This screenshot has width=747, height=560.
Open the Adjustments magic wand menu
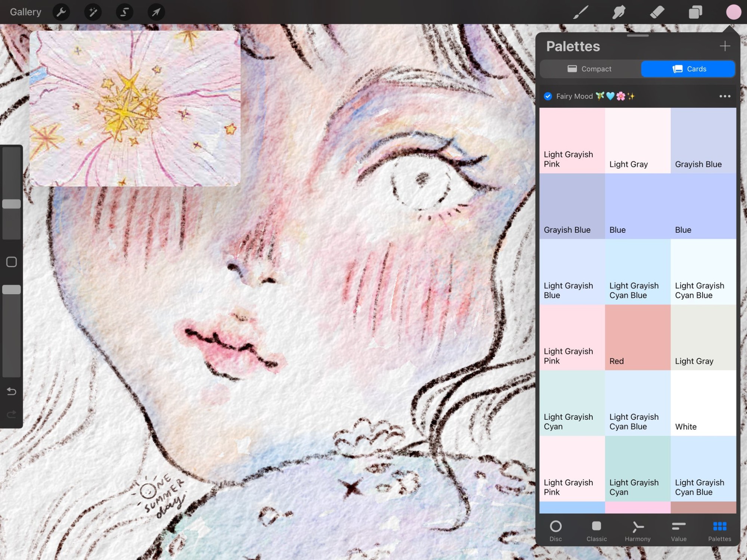(93, 12)
